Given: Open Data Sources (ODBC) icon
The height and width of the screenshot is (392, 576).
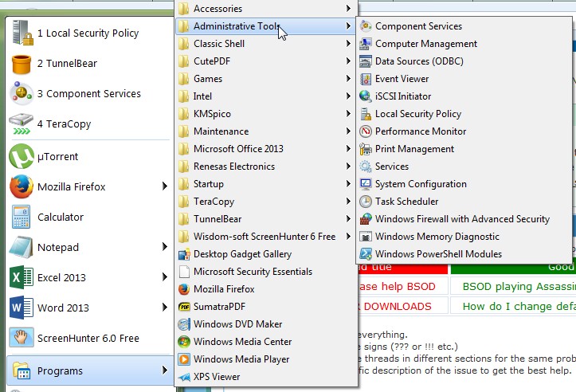Looking at the screenshot, I should pyautogui.click(x=366, y=61).
